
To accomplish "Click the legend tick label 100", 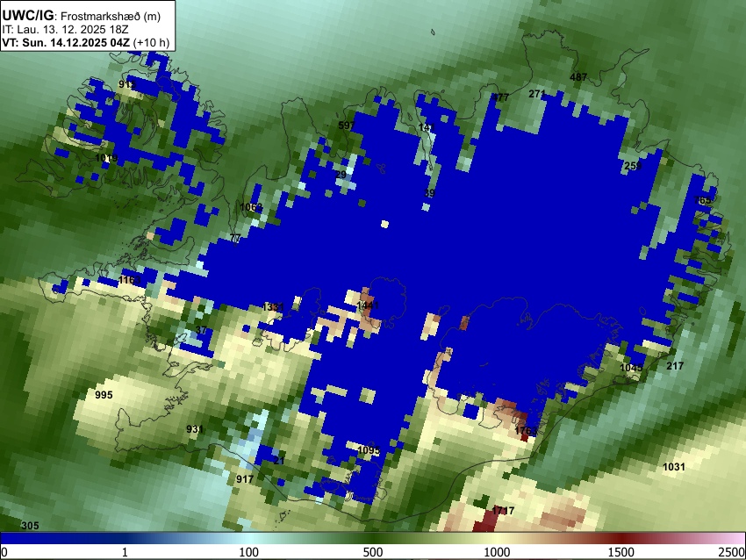I will coord(249,552).
